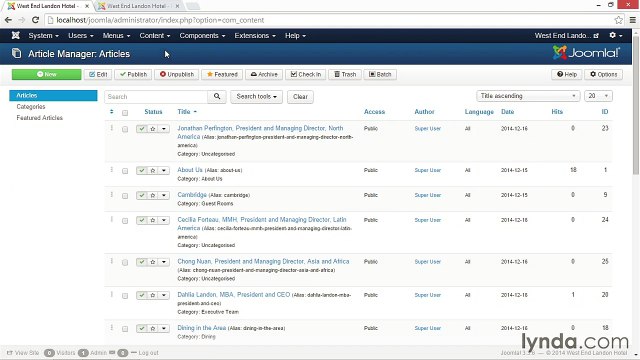640x360 pixels.
Task: Toggle featured star for Chong Nuan article
Action: pyautogui.click(x=153, y=262)
